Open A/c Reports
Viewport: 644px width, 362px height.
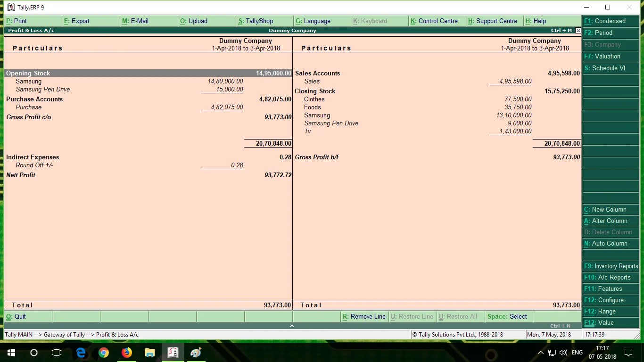coord(611,278)
